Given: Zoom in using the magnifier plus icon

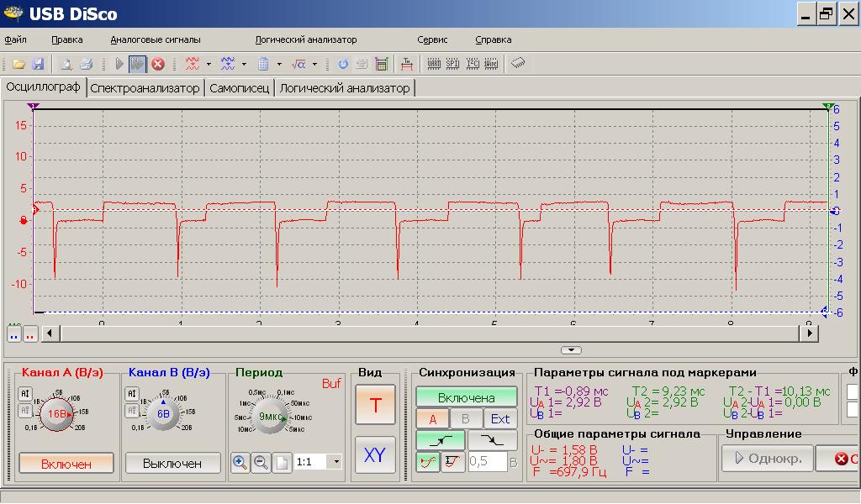Looking at the screenshot, I should click(240, 462).
